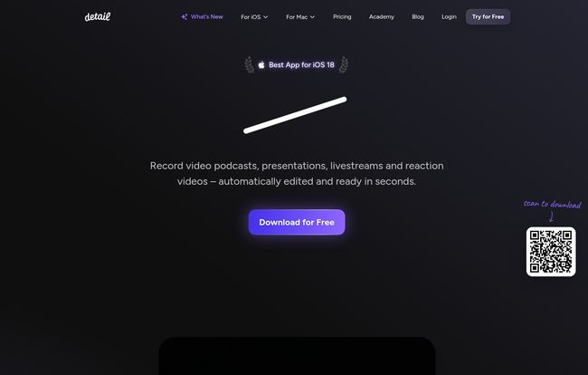Expand the For Mac dropdown chevron
Screen dimensions: 588x375
(x=312, y=17)
